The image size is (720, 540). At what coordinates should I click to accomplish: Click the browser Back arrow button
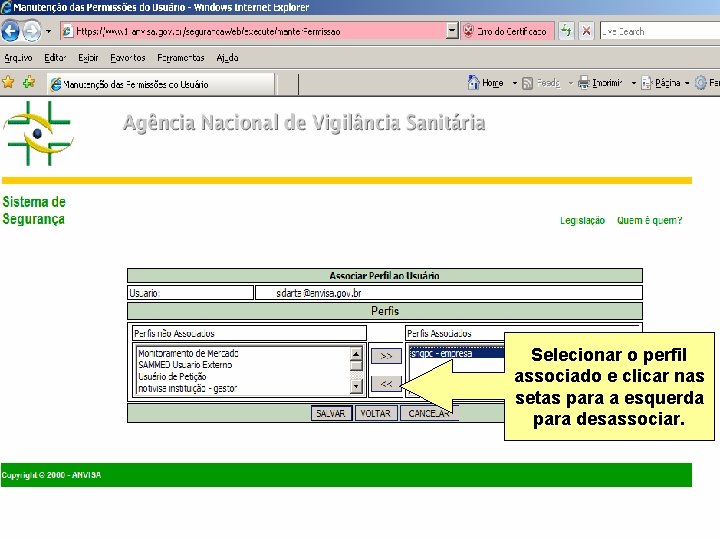pos(11,31)
